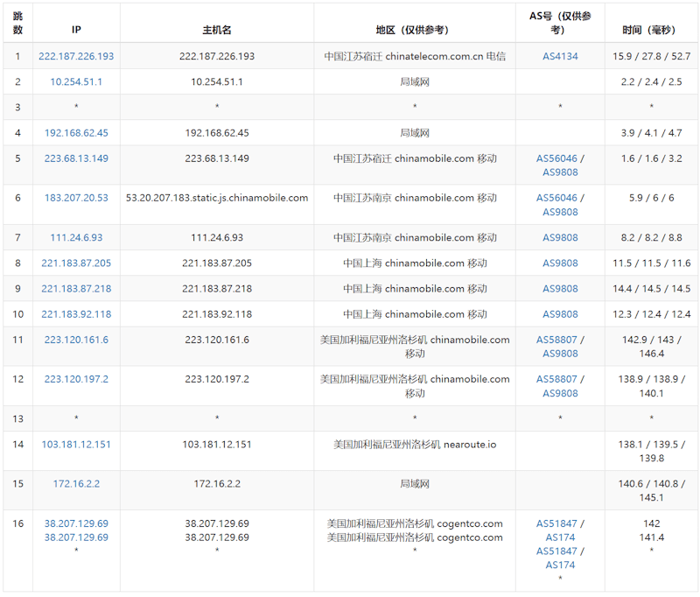Select region 中国江苏宿迁 chinamobile.com 移动
Viewport: 700px width, 597px height.
415,158
